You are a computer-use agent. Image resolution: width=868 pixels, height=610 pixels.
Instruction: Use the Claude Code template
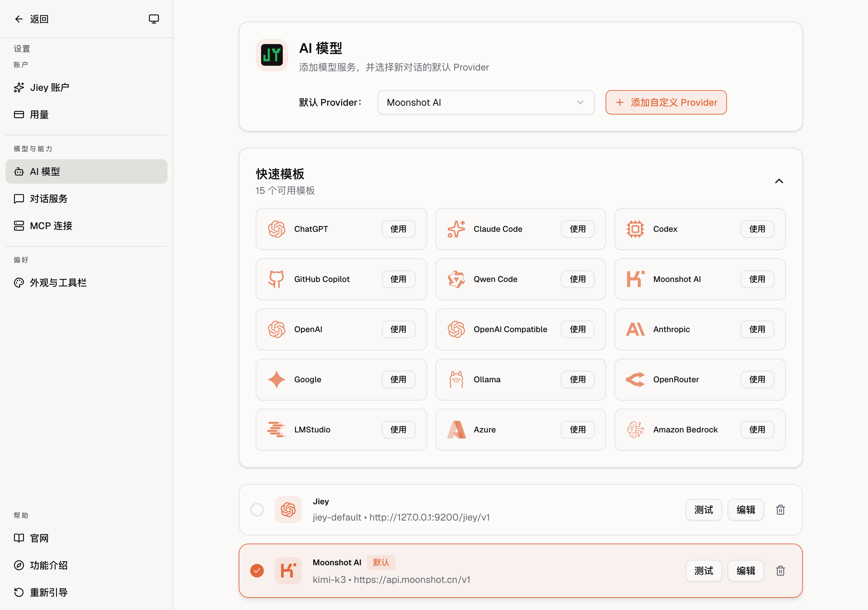point(578,229)
